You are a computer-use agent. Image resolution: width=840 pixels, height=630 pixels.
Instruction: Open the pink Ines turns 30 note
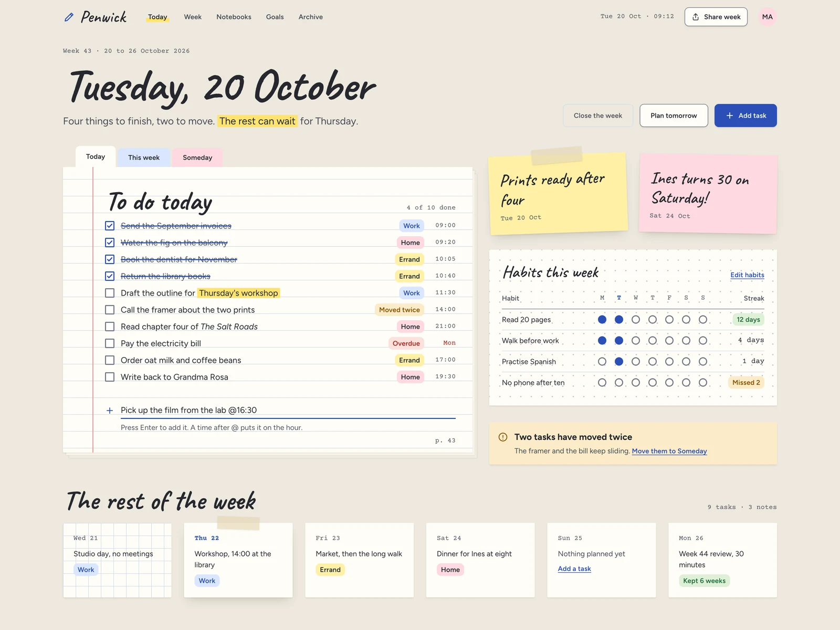pos(708,194)
